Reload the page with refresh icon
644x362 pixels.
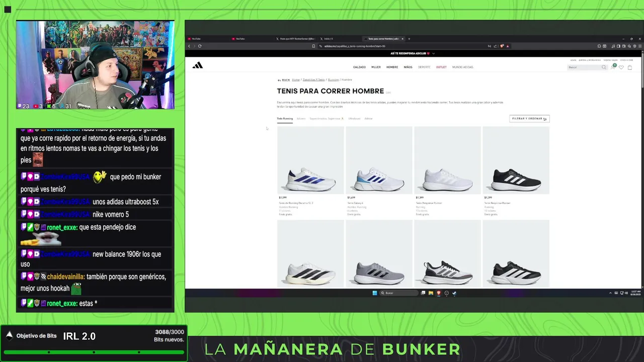pos(200,46)
